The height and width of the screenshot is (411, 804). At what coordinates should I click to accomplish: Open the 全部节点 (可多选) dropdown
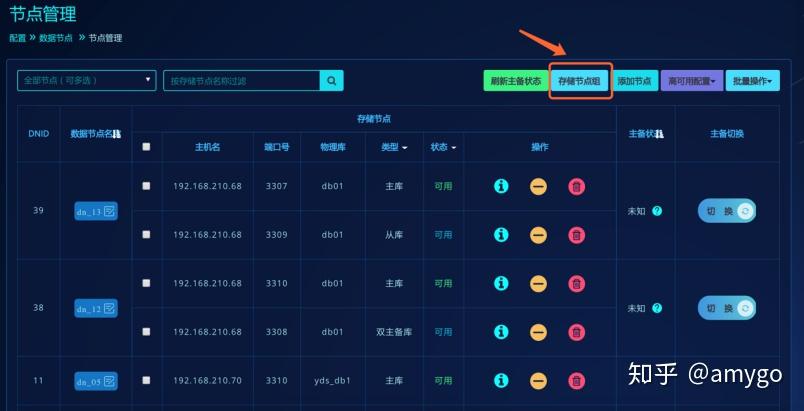pyautogui.click(x=87, y=80)
